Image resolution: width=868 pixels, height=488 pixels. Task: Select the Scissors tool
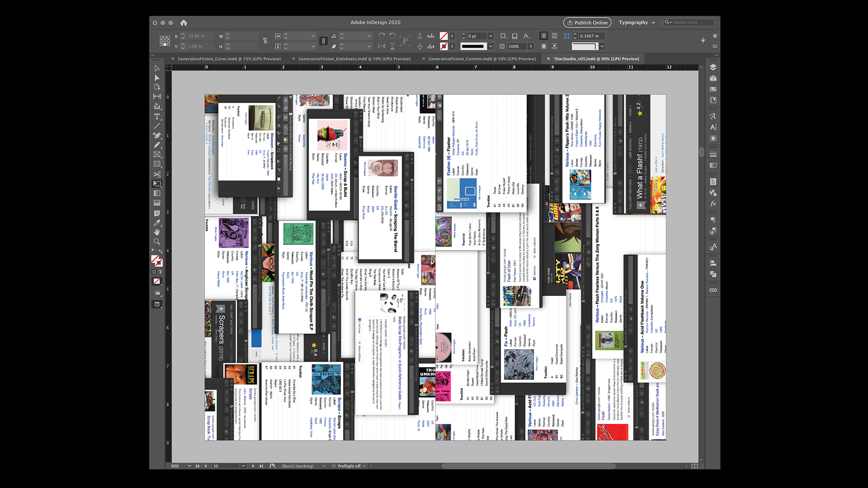coord(157,174)
